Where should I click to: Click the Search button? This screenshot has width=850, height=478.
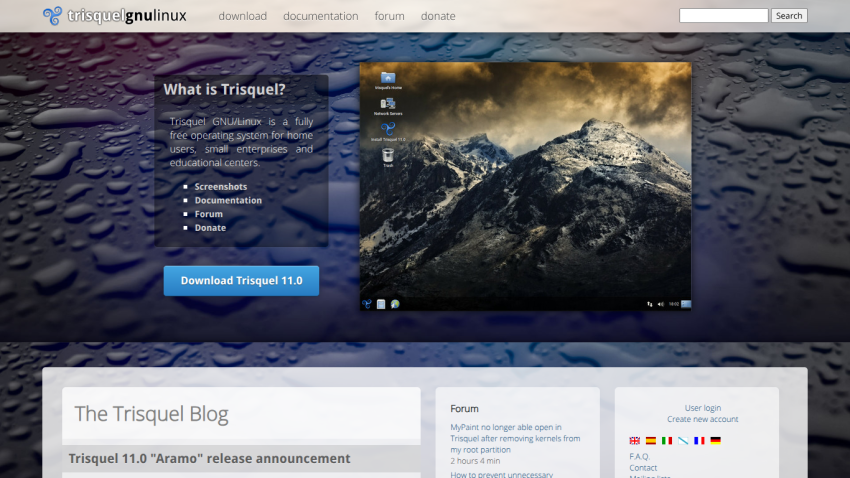pos(789,16)
